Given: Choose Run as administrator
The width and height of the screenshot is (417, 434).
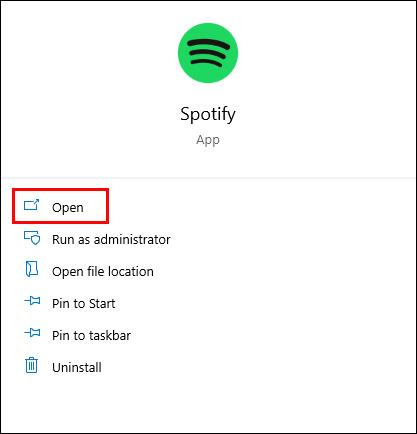Looking at the screenshot, I should pyautogui.click(x=111, y=239).
